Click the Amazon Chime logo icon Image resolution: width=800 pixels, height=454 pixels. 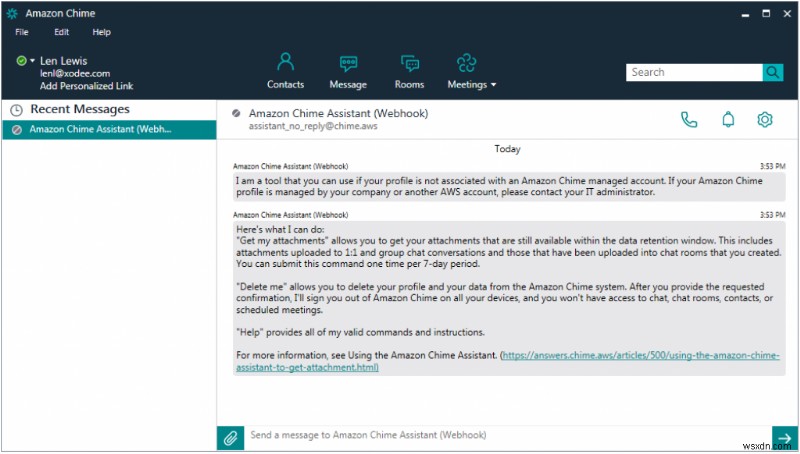[x=12, y=14]
